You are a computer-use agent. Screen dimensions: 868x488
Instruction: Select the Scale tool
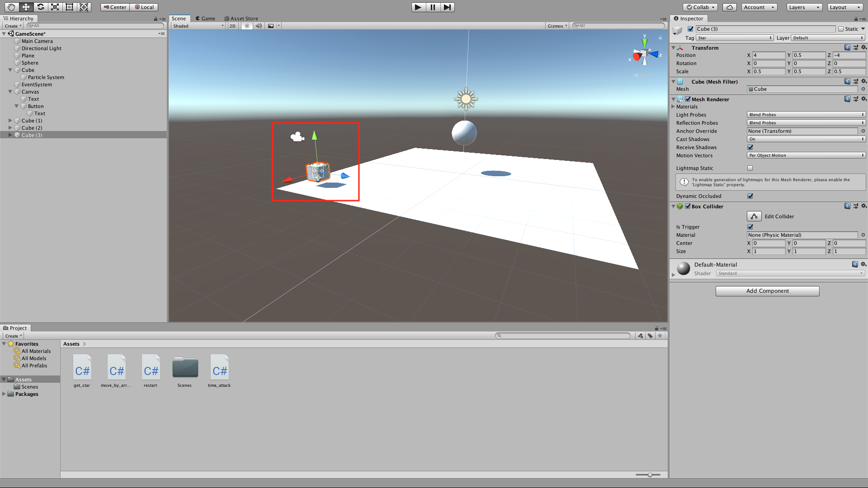pos(55,7)
